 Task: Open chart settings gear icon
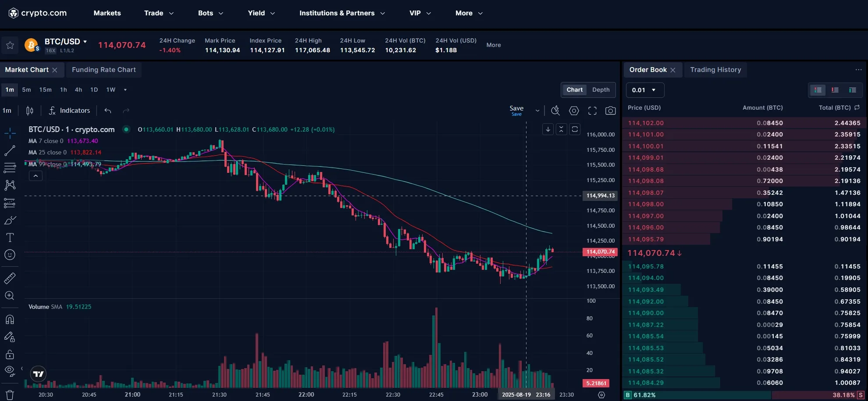tap(574, 111)
